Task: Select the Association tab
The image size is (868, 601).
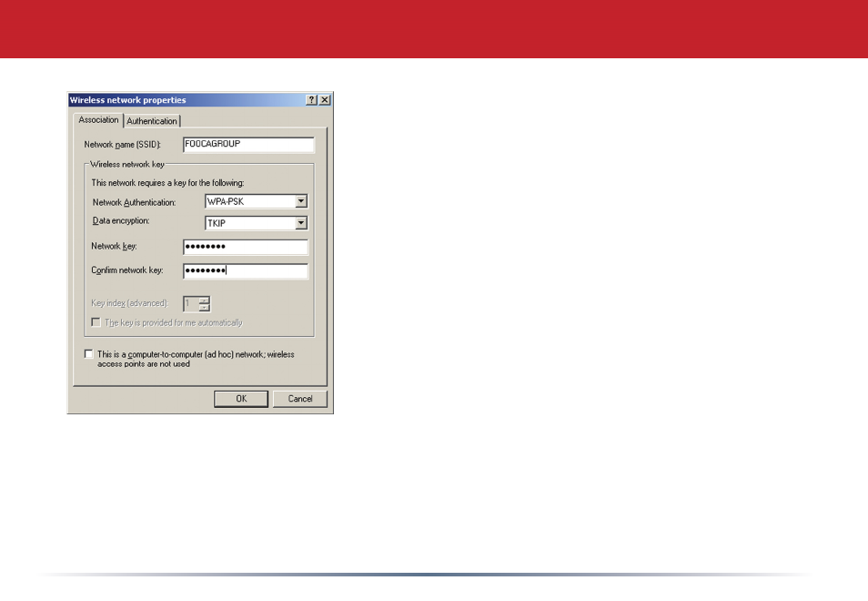Action: coord(98,119)
